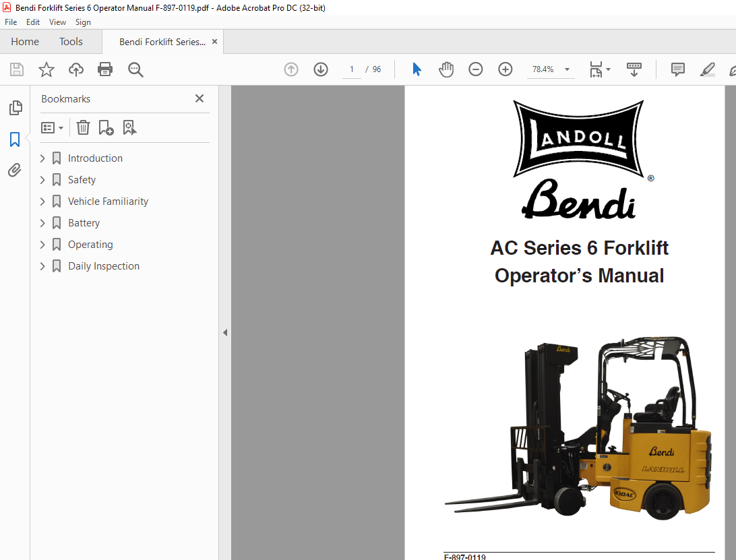This screenshot has width=736, height=560.
Task: Select the arrow selection tool
Action: (417, 69)
